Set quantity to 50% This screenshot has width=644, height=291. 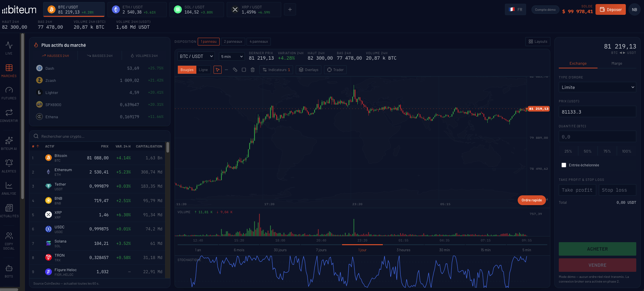click(x=588, y=151)
